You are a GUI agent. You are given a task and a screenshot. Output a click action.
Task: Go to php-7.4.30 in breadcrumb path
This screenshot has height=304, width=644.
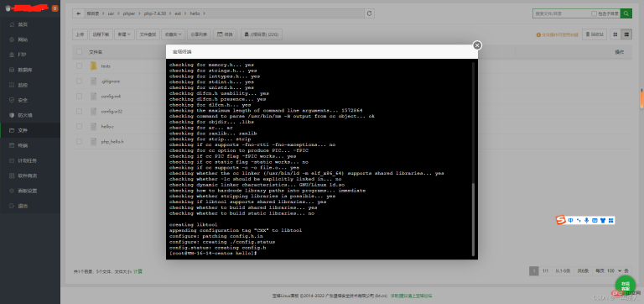(155, 13)
